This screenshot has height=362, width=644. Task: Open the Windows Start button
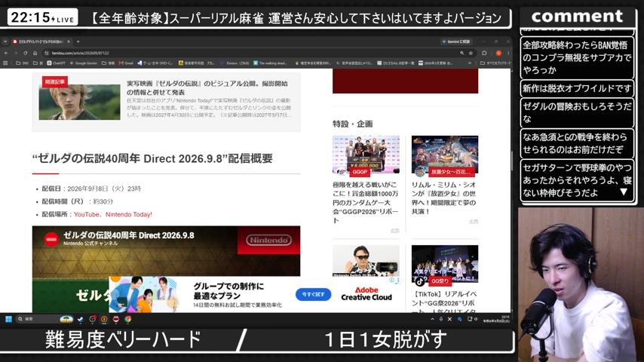coord(8,319)
